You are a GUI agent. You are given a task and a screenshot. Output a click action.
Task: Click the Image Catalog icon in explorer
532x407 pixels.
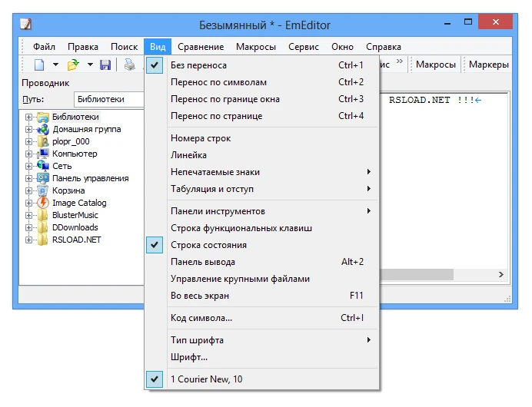[x=43, y=203]
